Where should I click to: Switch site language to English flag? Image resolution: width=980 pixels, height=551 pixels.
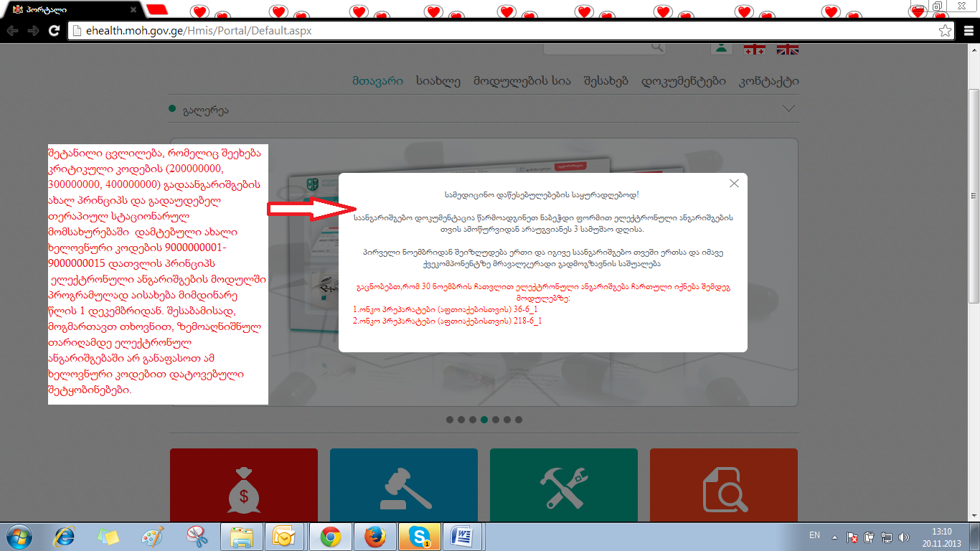coord(788,49)
